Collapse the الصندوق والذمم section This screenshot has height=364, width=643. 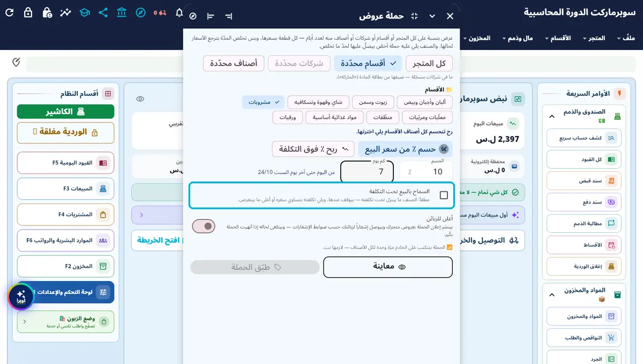pyautogui.click(x=551, y=116)
